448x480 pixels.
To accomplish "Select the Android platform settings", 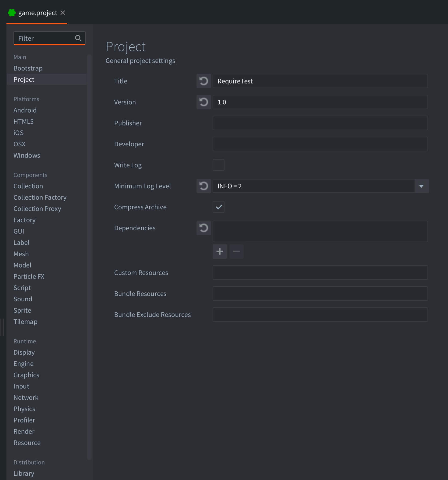I will click(25, 110).
